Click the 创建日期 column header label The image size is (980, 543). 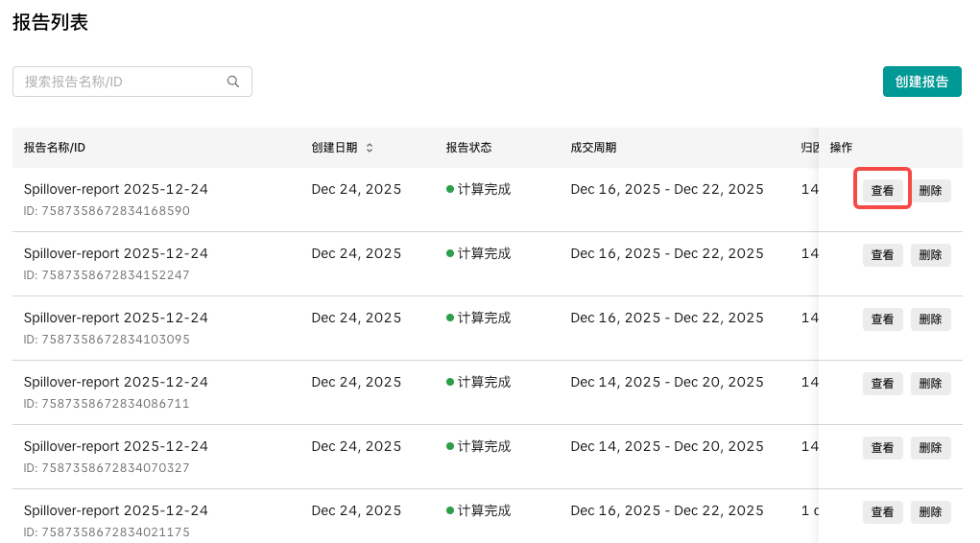tap(334, 148)
